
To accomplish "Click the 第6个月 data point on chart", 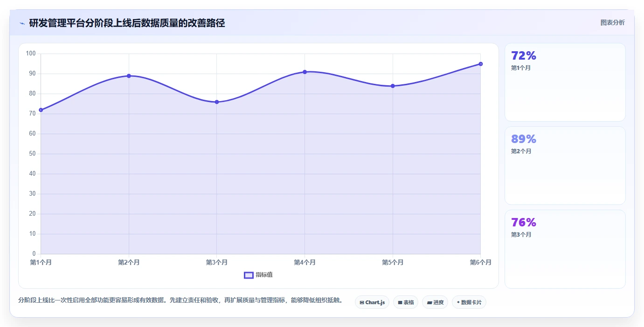I will point(480,64).
